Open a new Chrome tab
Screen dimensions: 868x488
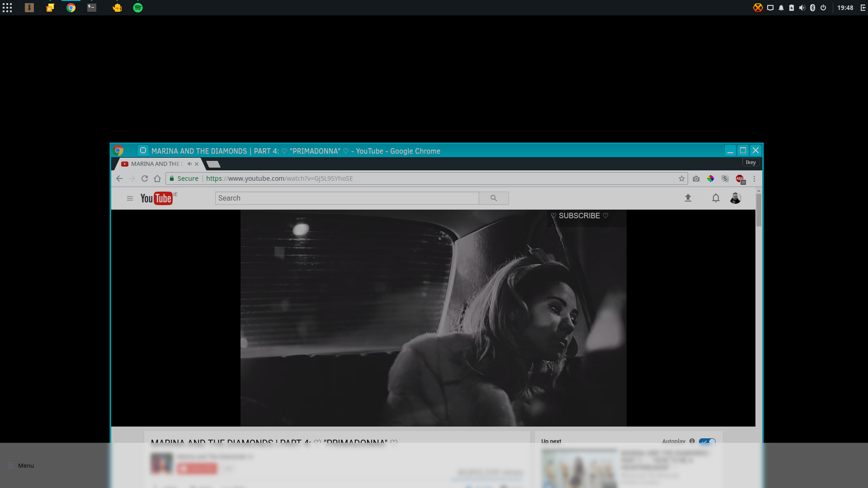[213, 164]
